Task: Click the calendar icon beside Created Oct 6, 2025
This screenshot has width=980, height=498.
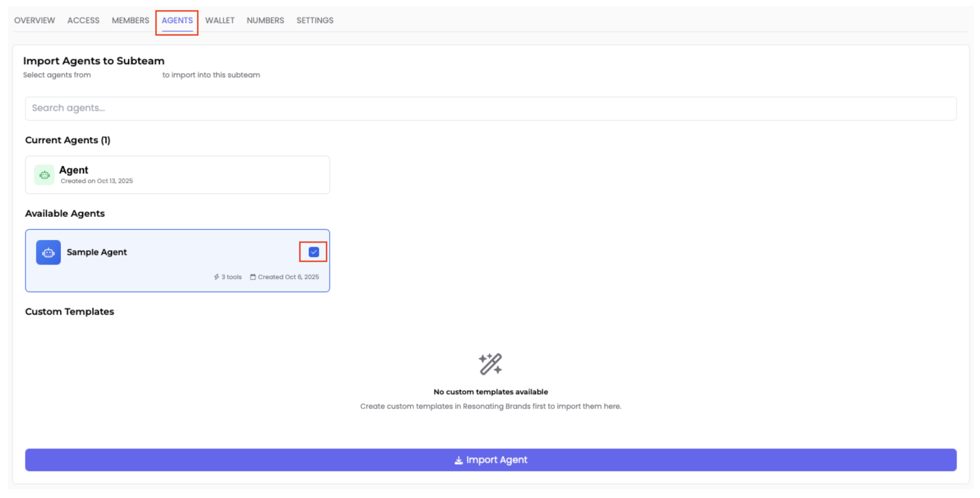Action: 253,277
